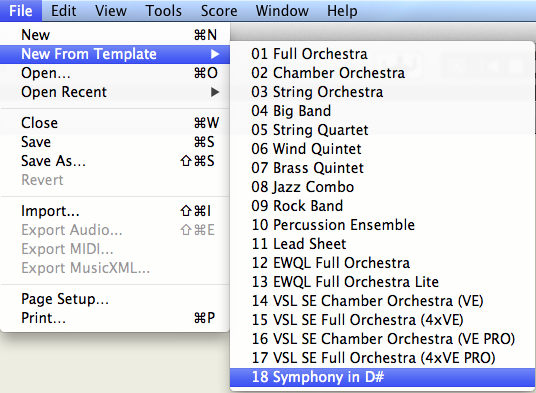Open Page Setup... menu item
The width and height of the screenshot is (536, 393).
pos(115,299)
